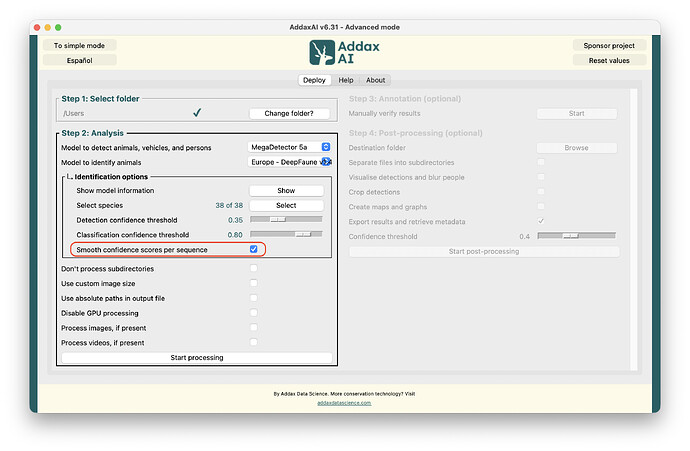Adjust Detection confidence threshold slider
The width and height of the screenshot is (690, 451).
coord(286,219)
